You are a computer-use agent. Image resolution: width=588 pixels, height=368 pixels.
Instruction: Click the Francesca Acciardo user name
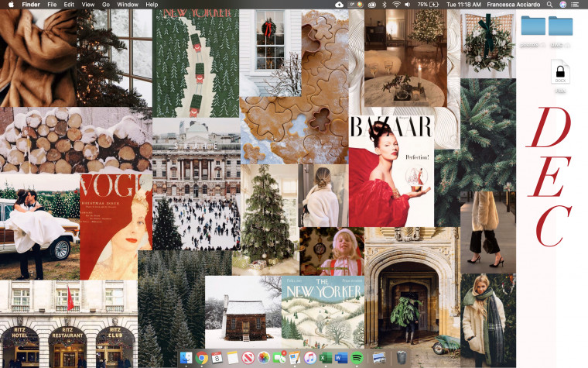point(514,5)
